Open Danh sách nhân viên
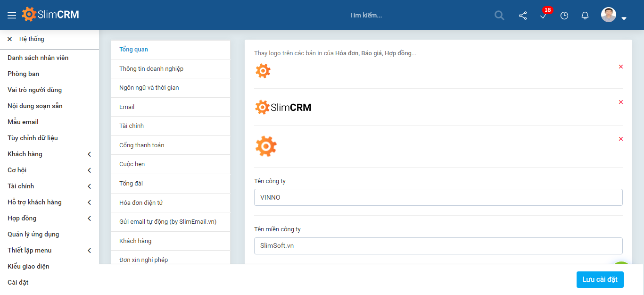 [x=38, y=58]
